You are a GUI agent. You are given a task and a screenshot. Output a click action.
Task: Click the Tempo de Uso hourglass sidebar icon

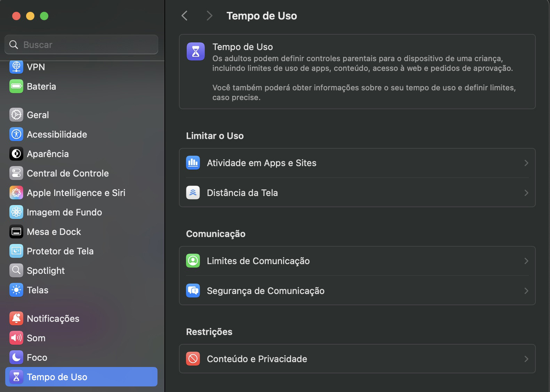click(16, 377)
